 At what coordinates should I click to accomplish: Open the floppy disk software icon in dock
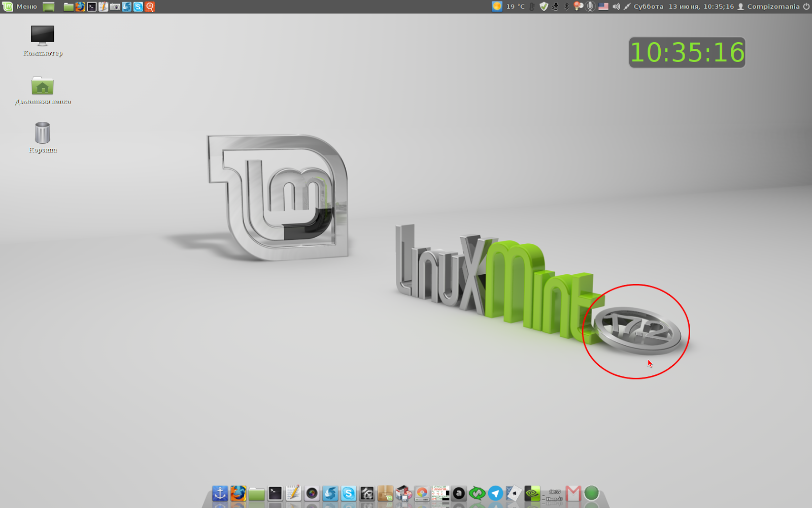pos(403,493)
